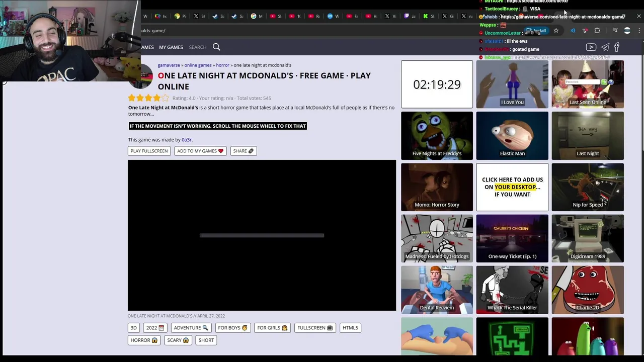Click the search magnifier icon
The image size is (644, 362).
coord(216,47)
